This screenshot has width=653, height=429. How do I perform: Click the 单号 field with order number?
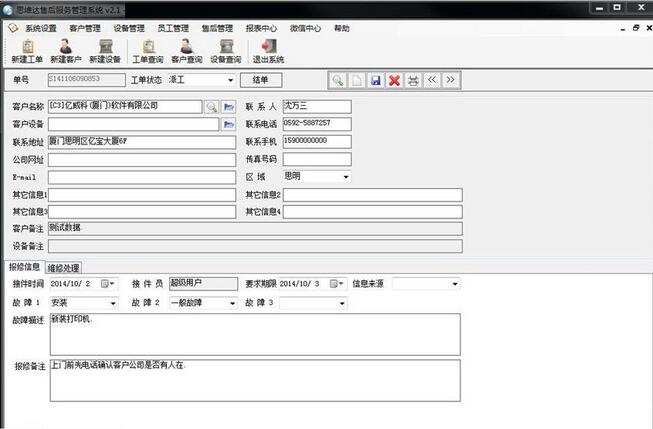[x=87, y=80]
